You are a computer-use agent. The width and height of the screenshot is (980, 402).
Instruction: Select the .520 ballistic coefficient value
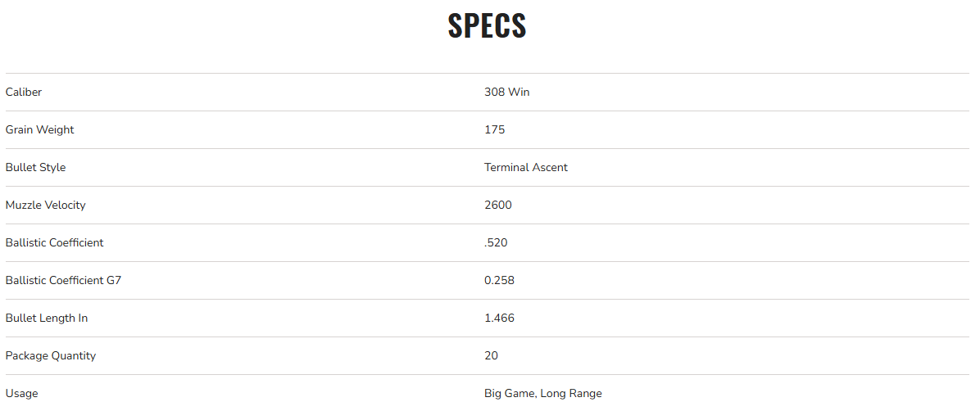pos(496,242)
